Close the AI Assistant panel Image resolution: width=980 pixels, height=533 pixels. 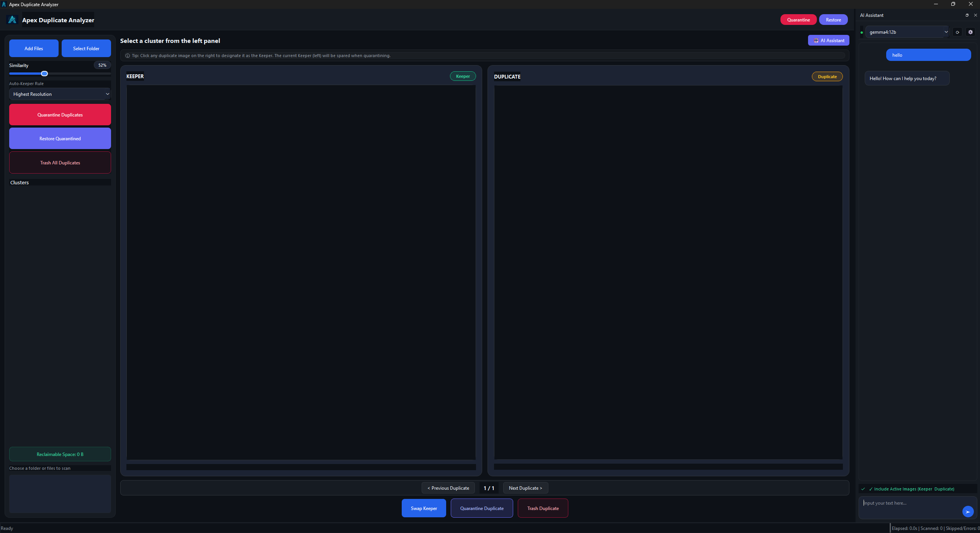975,15
